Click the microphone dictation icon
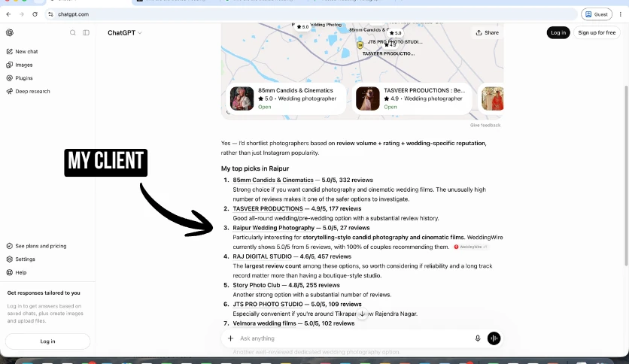This screenshot has height=364, width=629. 477,338
